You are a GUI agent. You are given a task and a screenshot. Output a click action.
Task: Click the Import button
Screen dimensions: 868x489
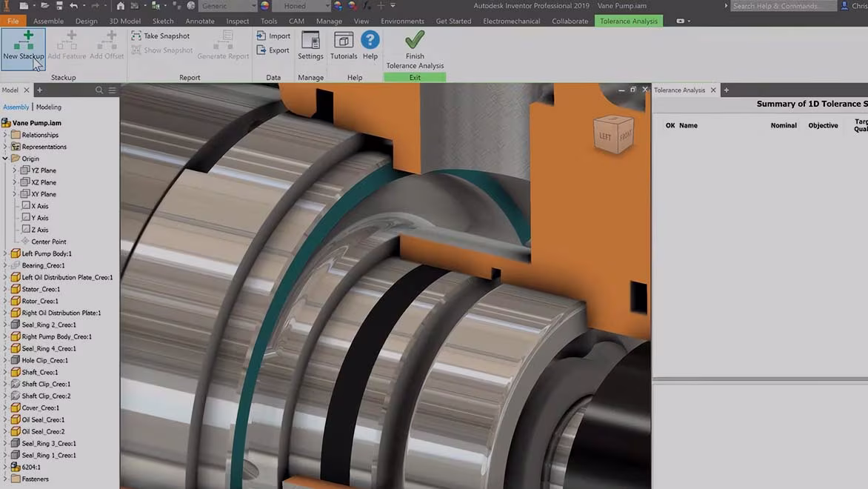click(x=273, y=36)
